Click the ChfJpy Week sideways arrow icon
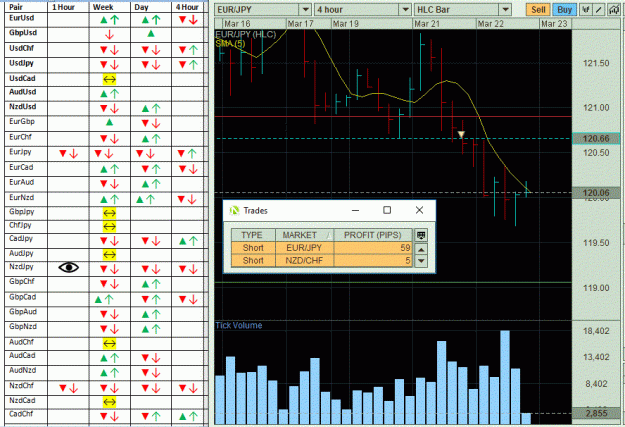This screenshot has width=625, height=427. [x=109, y=227]
